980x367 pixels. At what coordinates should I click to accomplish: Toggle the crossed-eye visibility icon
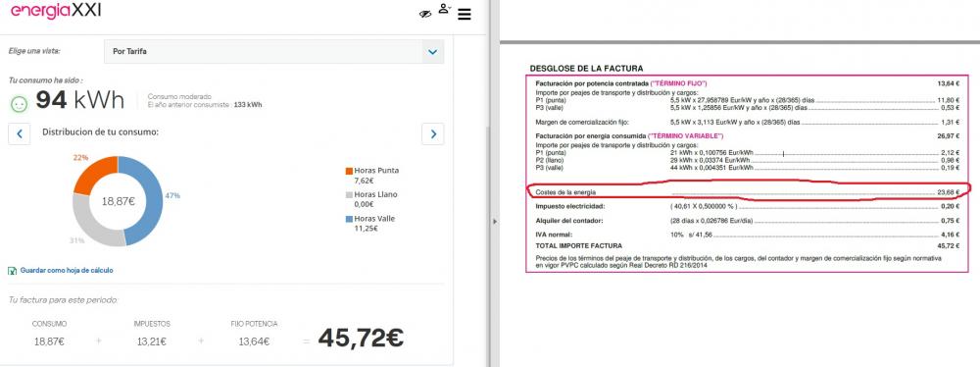[x=425, y=14]
